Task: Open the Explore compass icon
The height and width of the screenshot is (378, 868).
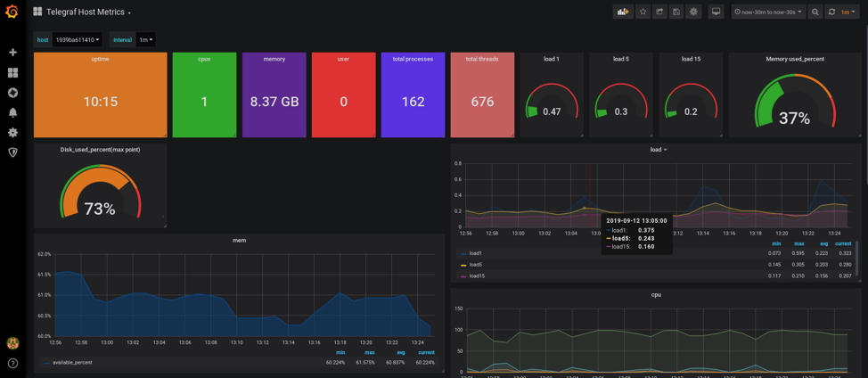Action: [x=12, y=93]
